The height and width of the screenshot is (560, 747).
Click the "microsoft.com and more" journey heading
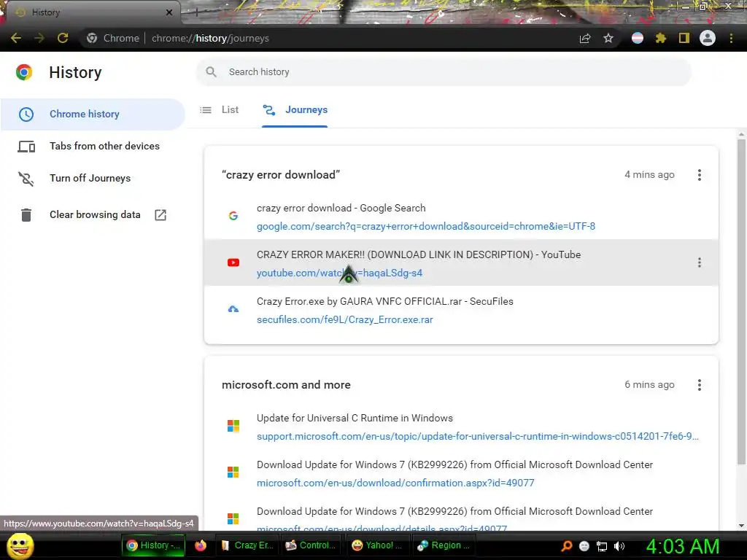(286, 385)
